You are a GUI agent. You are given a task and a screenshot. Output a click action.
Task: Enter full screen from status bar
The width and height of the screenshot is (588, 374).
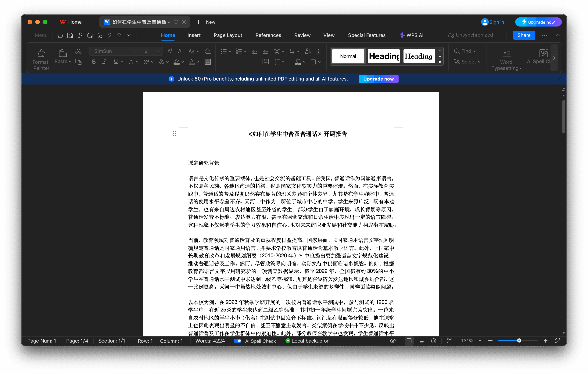[558, 341]
